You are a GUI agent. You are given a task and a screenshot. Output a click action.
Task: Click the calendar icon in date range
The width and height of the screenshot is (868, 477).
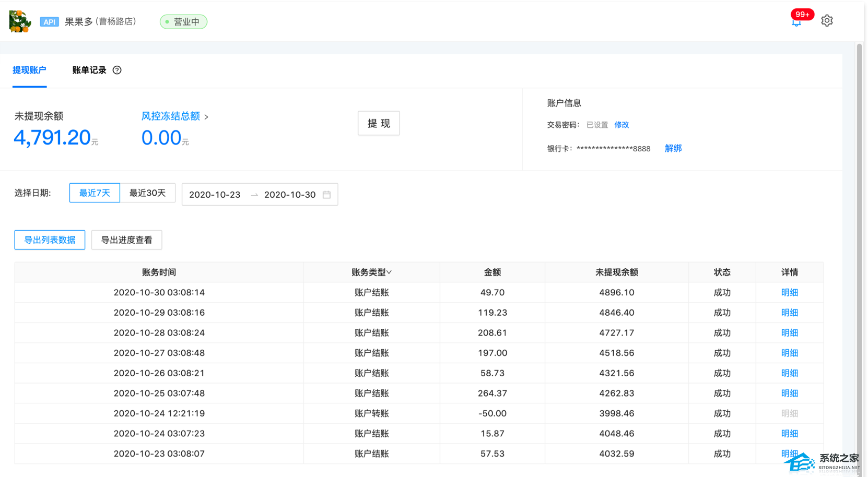327,195
